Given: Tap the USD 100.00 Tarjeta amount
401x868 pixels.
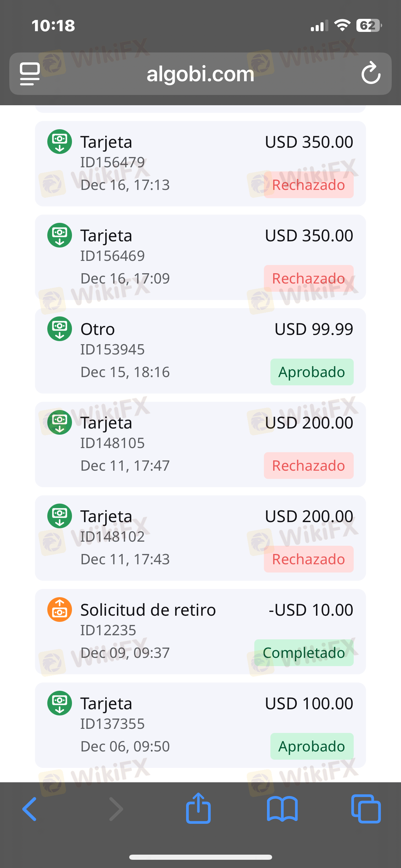Looking at the screenshot, I should pos(309,703).
